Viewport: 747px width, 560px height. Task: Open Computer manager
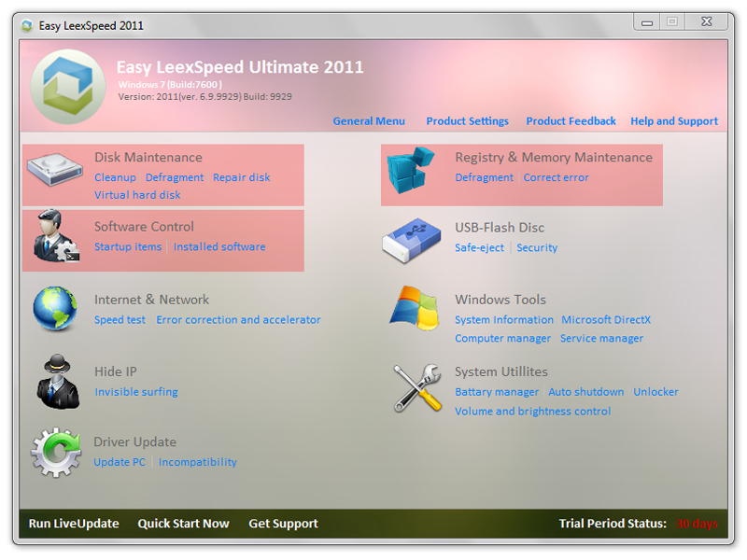pos(502,338)
